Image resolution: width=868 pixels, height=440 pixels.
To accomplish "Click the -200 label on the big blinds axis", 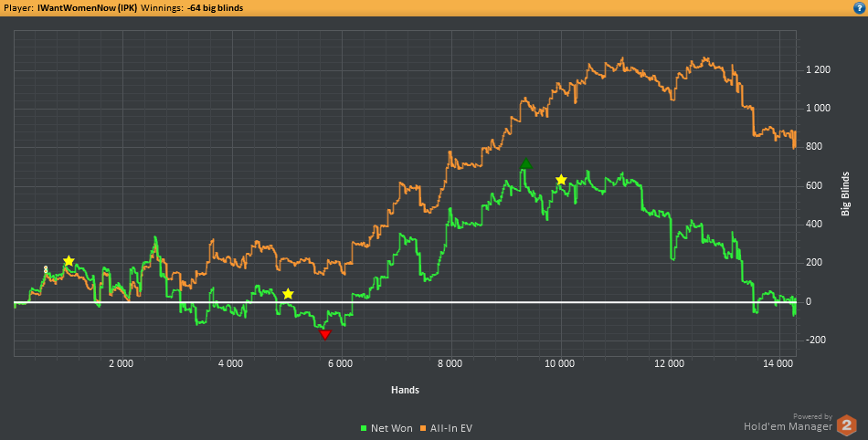I will pyautogui.click(x=815, y=340).
